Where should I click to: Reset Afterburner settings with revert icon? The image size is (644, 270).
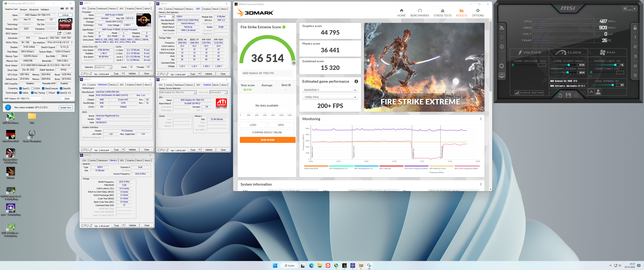point(560,95)
